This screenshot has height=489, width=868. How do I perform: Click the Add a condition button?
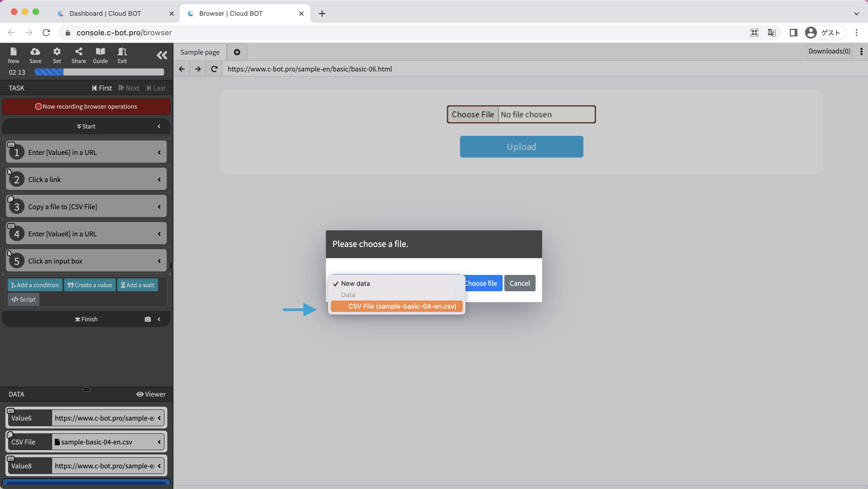pos(35,285)
